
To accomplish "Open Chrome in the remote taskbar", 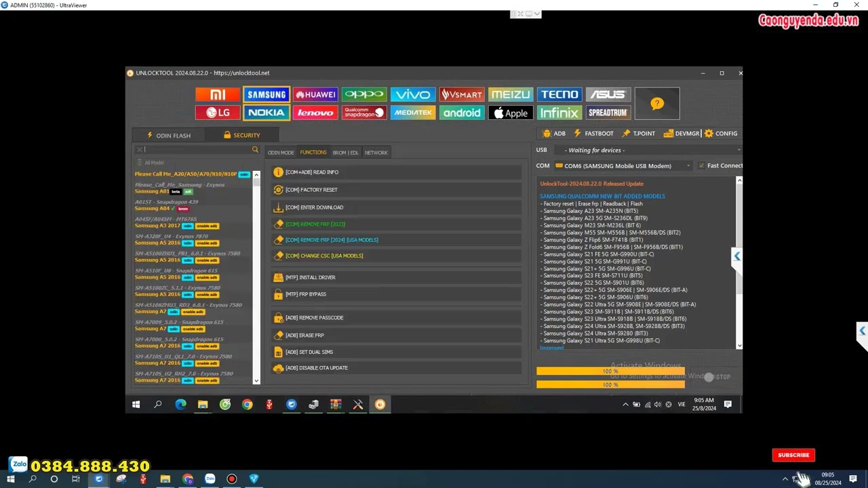I will (x=247, y=405).
